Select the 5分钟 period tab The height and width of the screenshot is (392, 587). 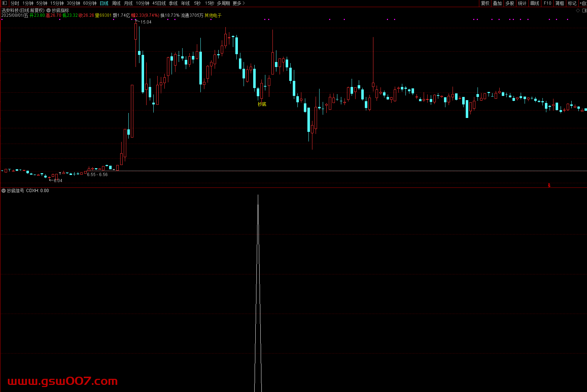(x=42, y=3)
